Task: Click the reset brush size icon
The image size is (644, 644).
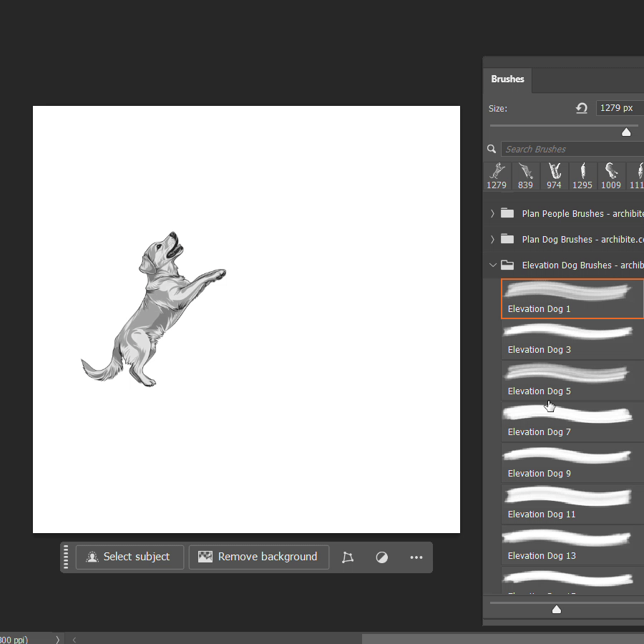Action: click(582, 108)
